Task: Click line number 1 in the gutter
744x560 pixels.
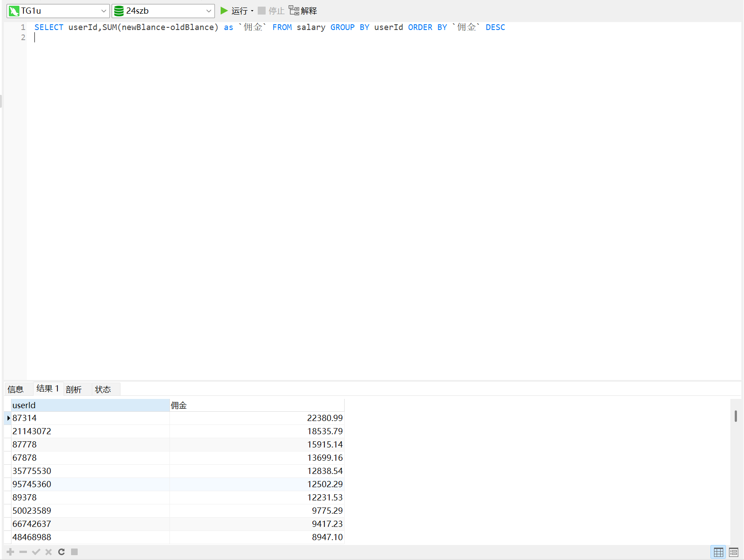Action: [23, 27]
